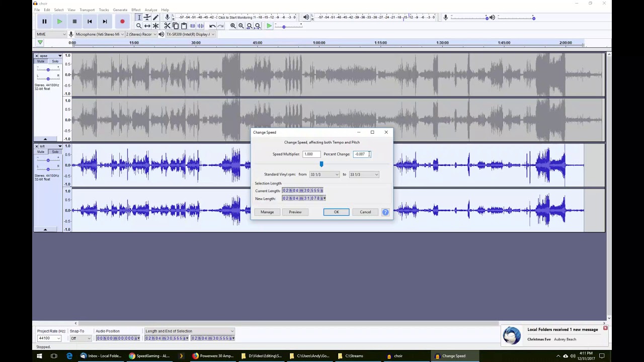644x362 pixels.
Task: Click the Fit Project zoom icon
Action: (x=258, y=26)
